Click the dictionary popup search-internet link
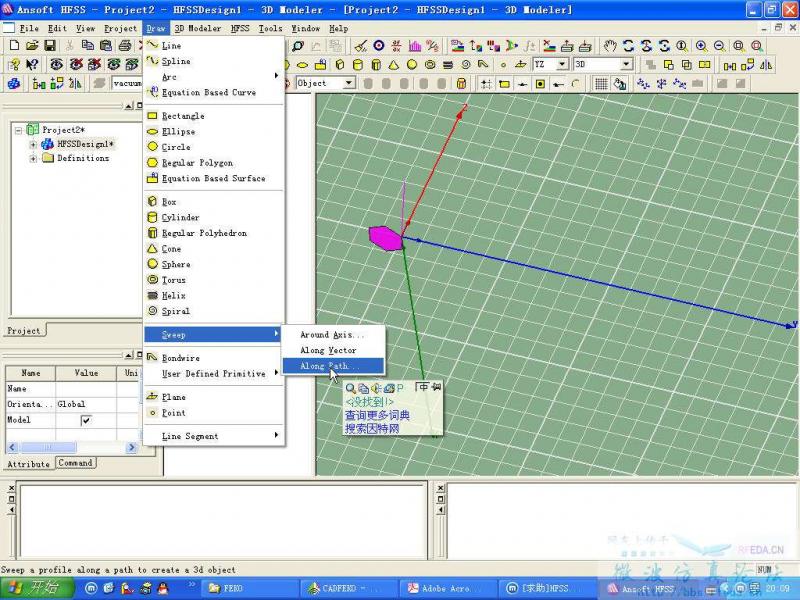 [x=372, y=429]
